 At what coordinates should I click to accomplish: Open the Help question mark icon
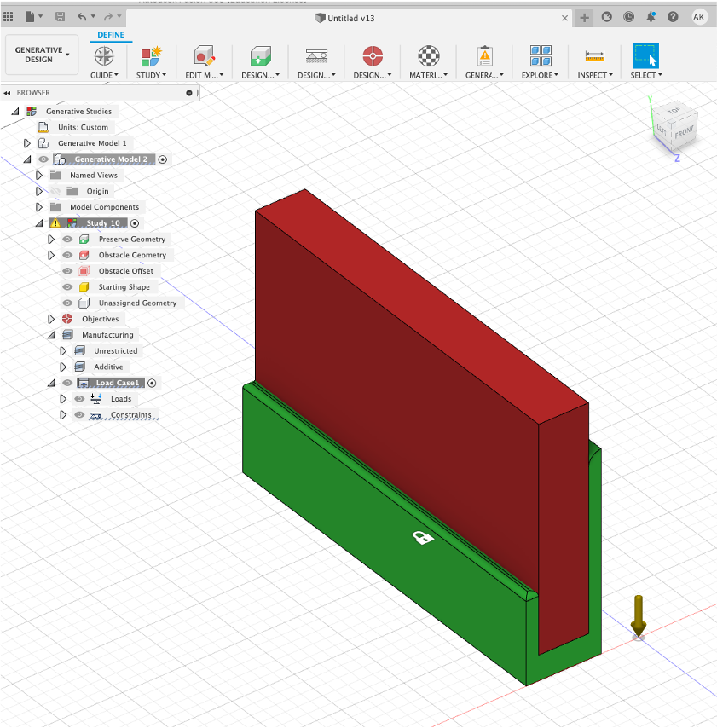[673, 17]
